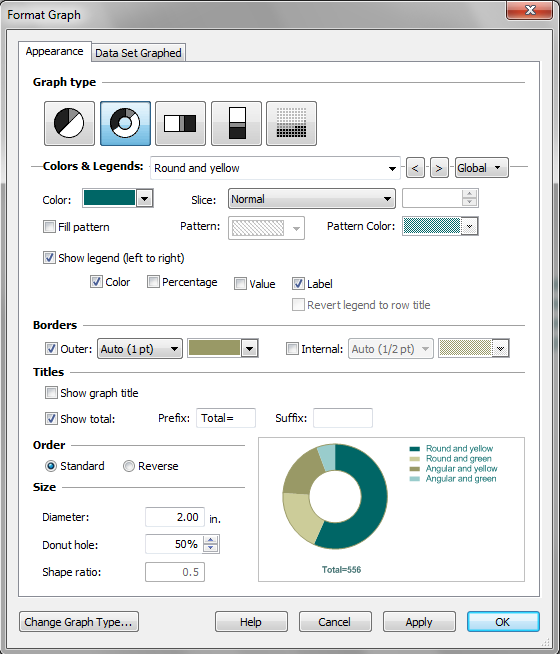Click the Cancel button

coord(335,622)
